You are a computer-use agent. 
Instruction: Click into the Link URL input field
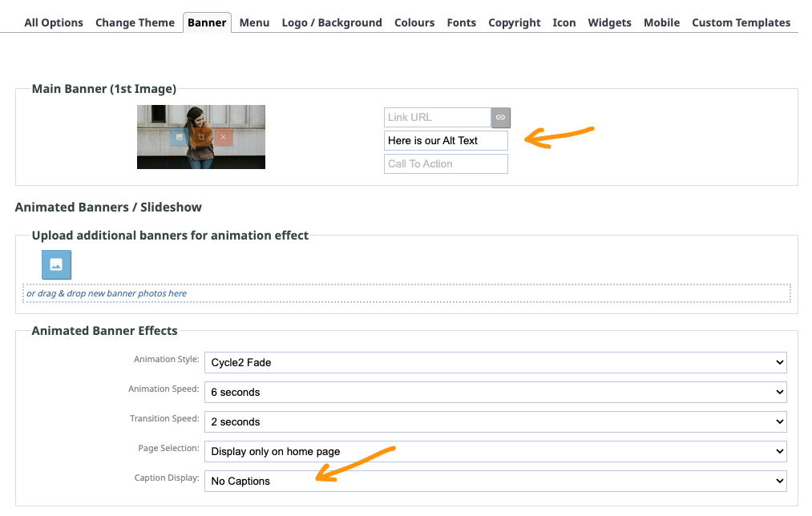(x=438, y=118)
